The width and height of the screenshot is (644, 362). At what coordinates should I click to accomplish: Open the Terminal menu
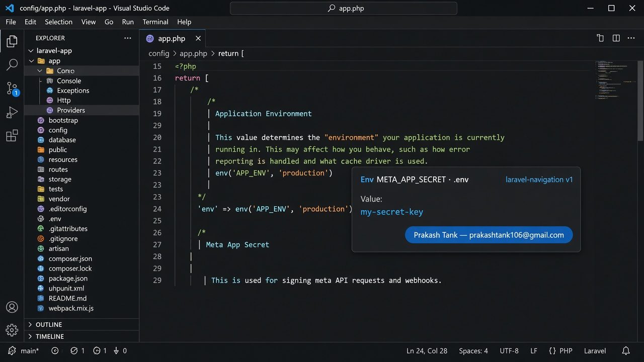click(155, 22)
